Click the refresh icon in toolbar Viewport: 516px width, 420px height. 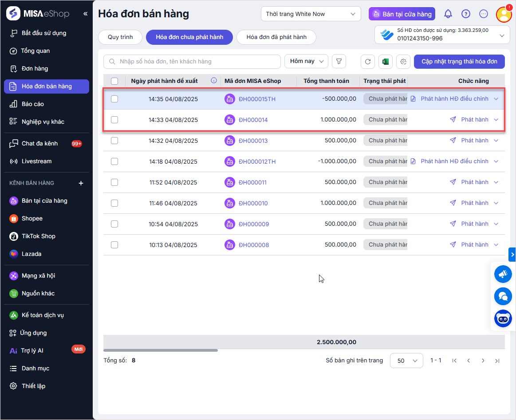coord(367,62)
